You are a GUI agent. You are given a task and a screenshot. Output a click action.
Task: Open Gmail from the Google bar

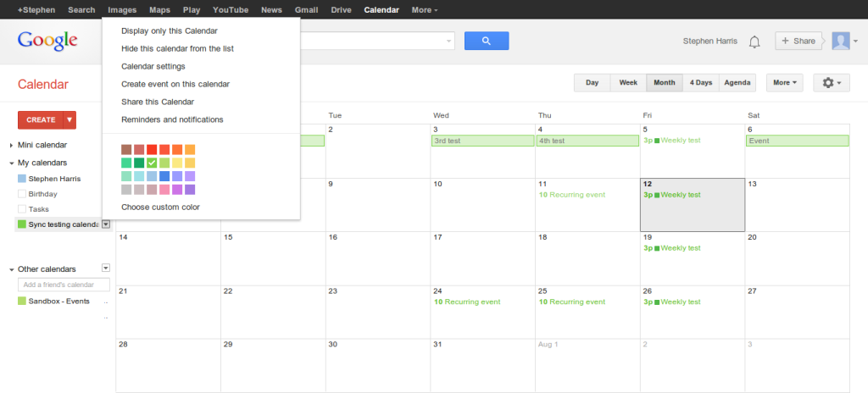tap(307, 10)
